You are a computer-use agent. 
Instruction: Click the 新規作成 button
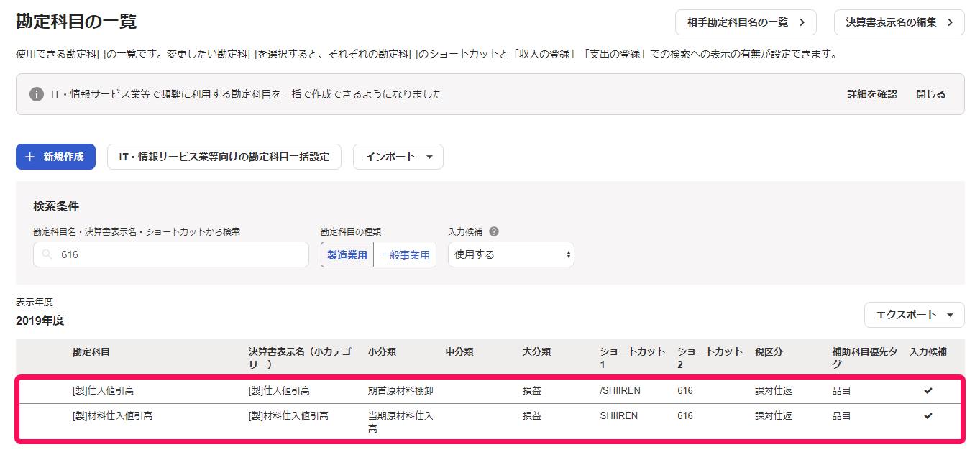coord(55,157)
